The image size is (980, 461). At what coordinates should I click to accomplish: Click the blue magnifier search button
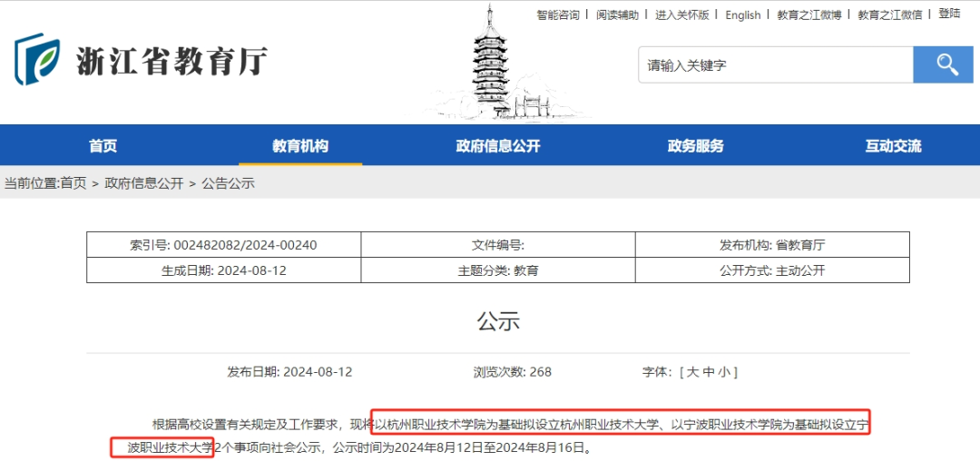coord(943,64)
